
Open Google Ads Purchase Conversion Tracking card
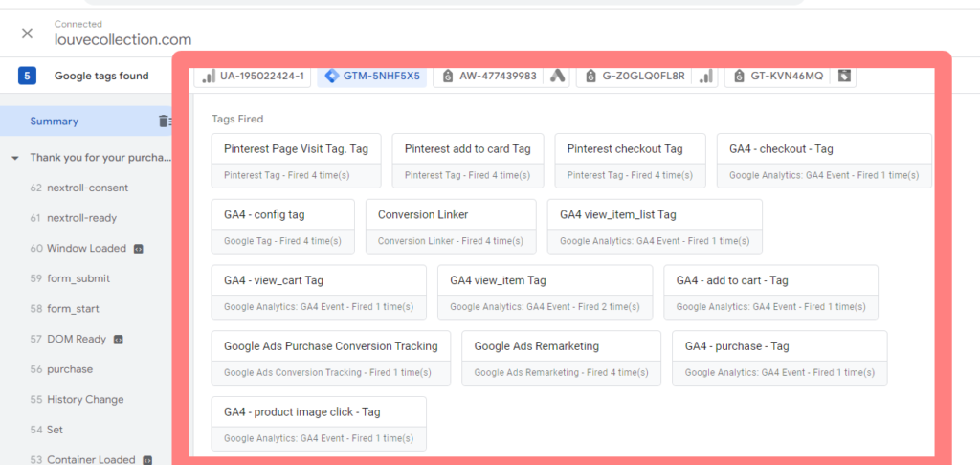pyautogui.click(x=330, y=358)
